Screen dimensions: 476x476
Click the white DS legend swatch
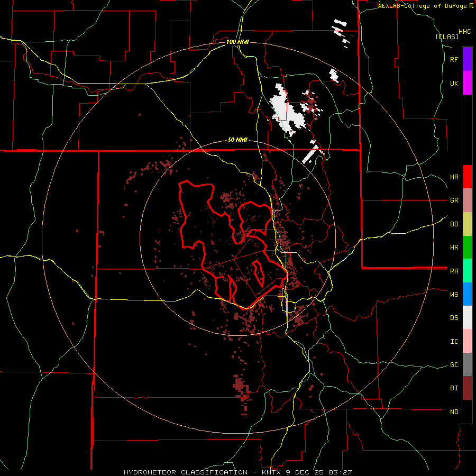(467, 317)
